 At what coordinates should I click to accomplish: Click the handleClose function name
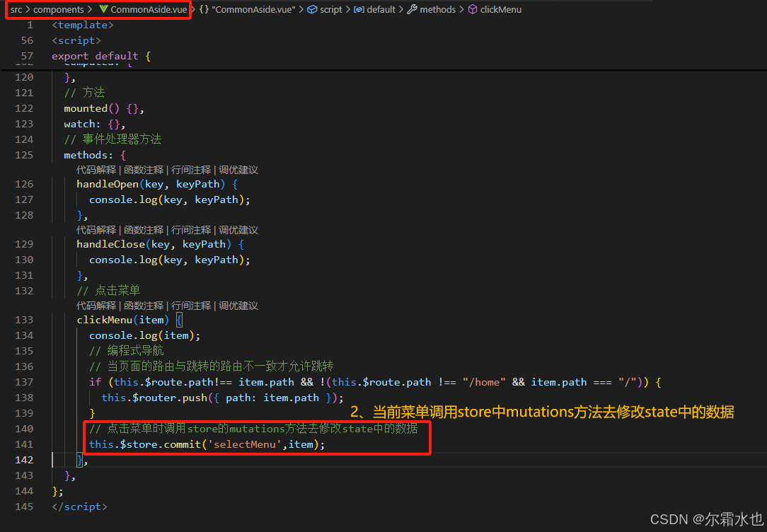[x=110, y=245]
